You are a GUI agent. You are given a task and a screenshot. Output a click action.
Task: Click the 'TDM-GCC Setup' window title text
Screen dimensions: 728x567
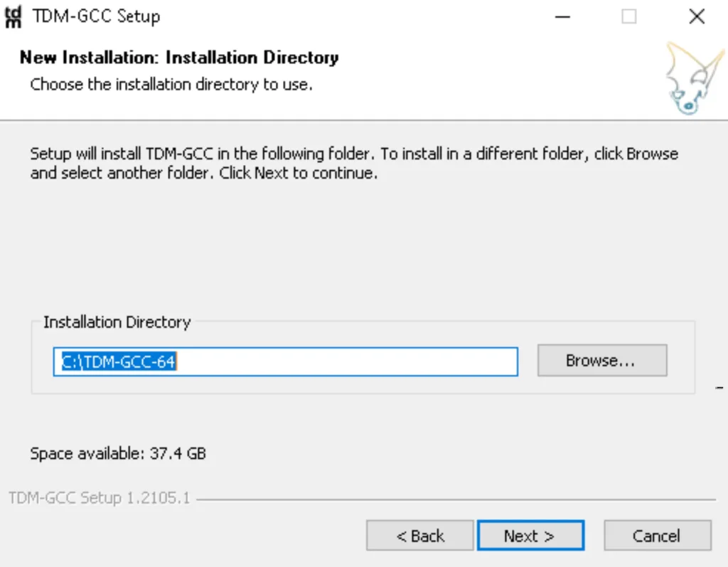[x=97, y=17]
